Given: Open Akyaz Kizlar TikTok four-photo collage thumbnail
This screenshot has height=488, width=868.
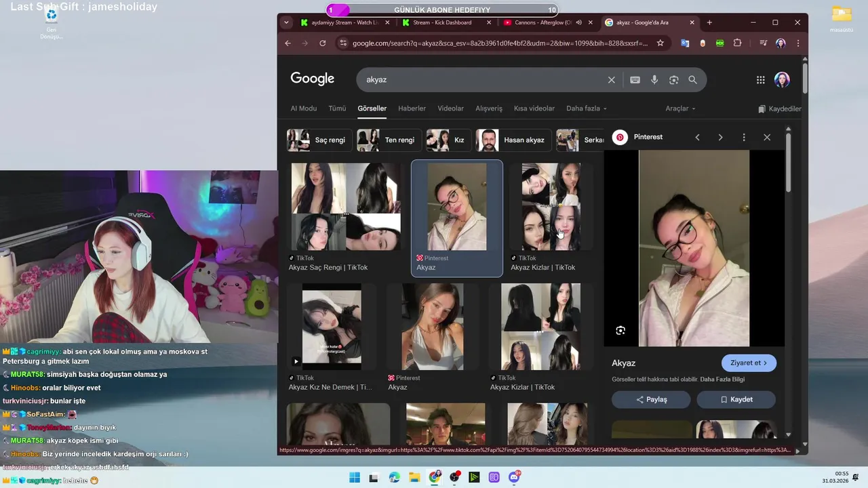Looking at the screenshot, I should pyautogui.click(x=551, y=207).
